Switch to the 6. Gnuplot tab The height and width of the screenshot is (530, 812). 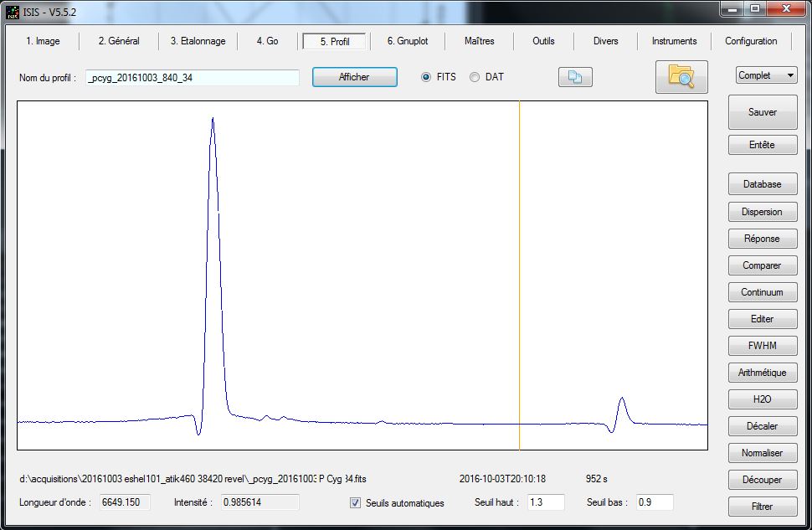[408, 41]
